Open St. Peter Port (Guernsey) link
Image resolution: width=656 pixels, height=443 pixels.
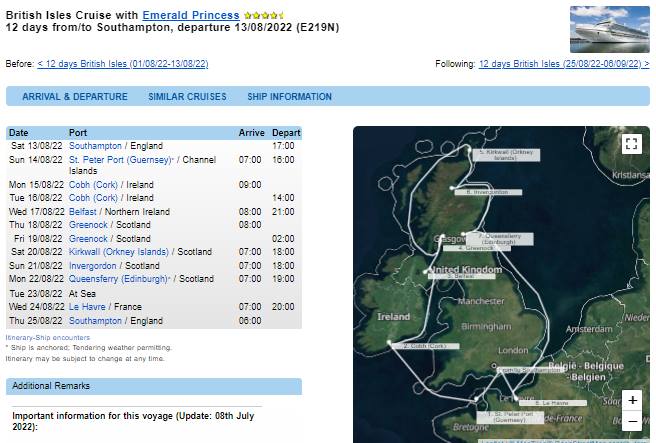(x=121, y=160)
